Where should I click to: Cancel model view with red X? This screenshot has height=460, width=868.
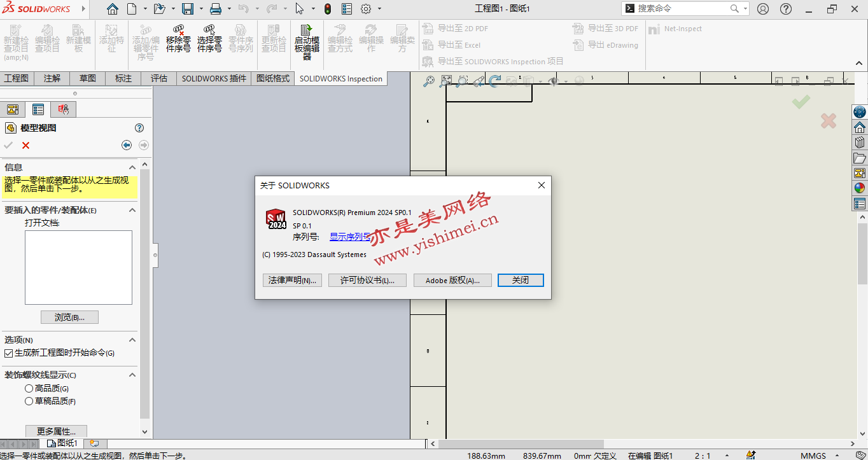(26, 145)
